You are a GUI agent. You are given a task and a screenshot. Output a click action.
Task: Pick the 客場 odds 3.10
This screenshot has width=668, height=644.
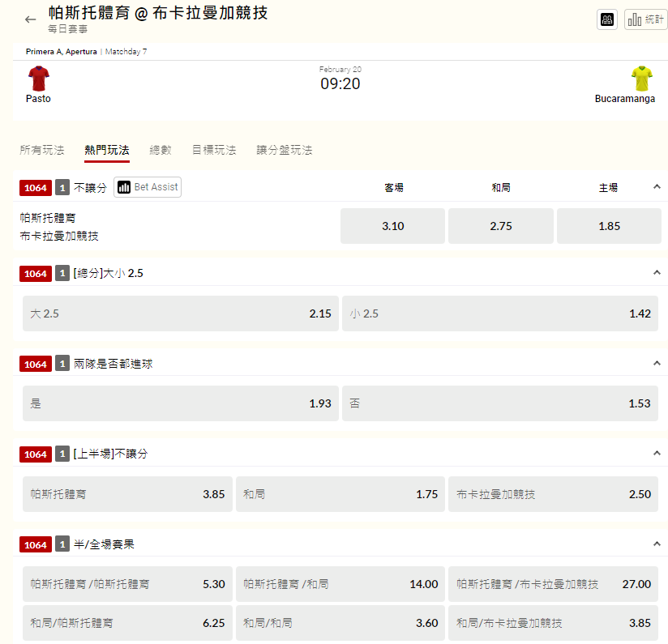coord(392,226)
